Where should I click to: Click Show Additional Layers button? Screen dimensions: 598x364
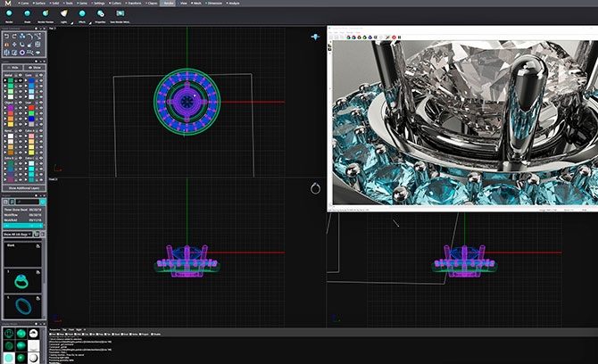point(24,188)
